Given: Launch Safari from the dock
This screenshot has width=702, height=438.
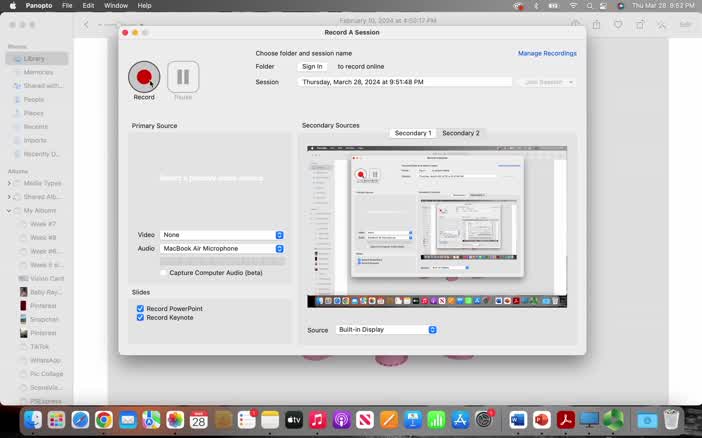Looking at the screenshot, I should [x=80, y=420].
